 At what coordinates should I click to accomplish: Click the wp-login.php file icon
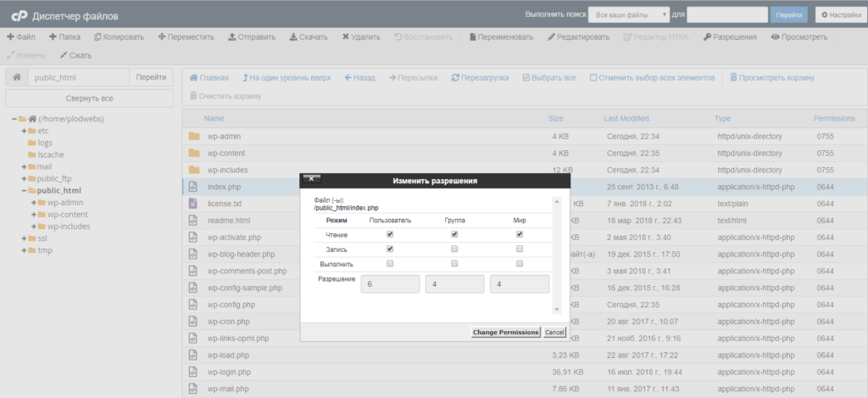[x=193, y=372]
